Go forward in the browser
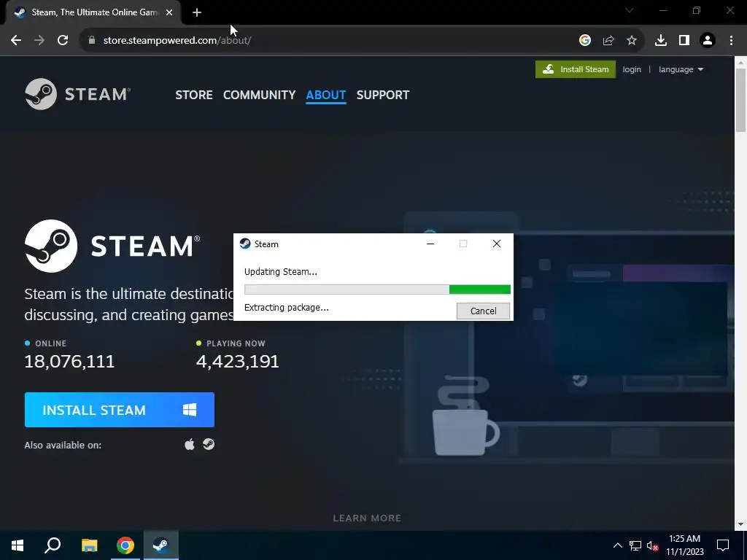Viewport: 747px width, 560px height. tap(39, 41)
